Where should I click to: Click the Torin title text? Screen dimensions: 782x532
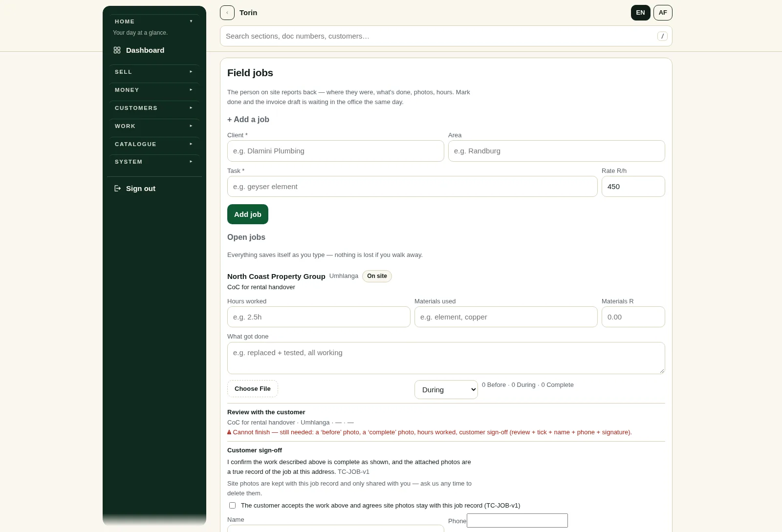tap(248, 13)
